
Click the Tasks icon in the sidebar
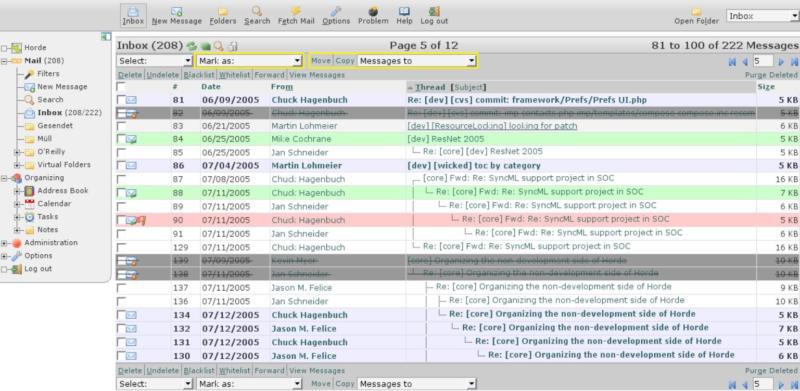pos(30,217)
